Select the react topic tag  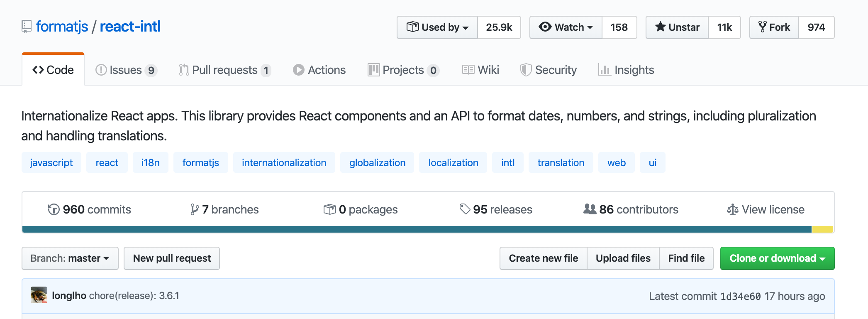click(107, 162)
